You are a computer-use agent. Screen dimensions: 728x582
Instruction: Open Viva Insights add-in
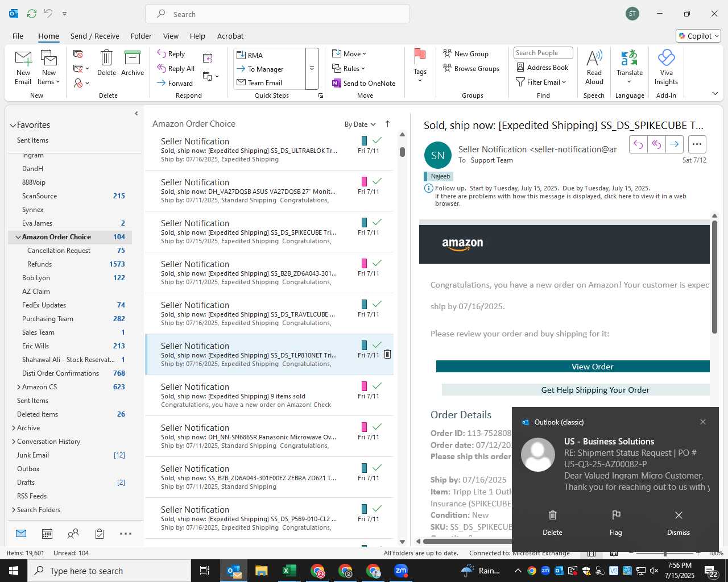click(666, 67)
